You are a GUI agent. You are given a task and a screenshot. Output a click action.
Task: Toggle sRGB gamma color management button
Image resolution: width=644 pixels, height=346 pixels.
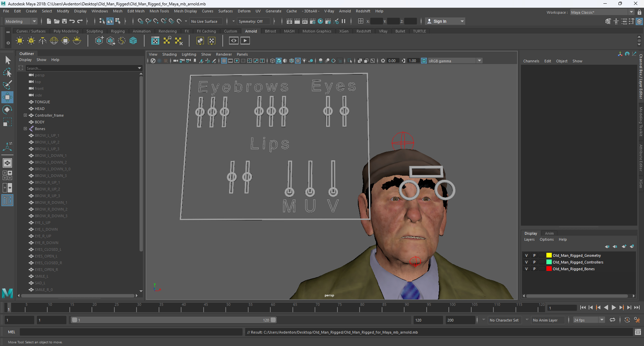(x=424, y=61)
